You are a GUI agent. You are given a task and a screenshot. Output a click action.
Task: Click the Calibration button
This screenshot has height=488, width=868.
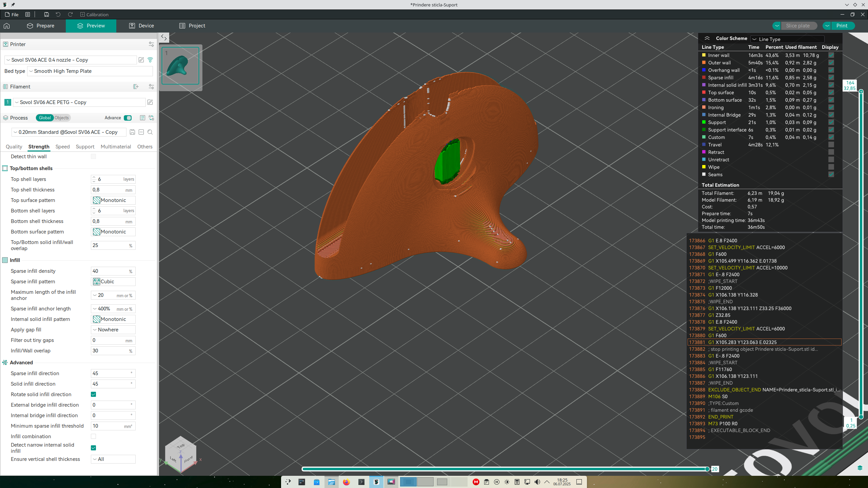pyautogui.click(x=94, y=15)
